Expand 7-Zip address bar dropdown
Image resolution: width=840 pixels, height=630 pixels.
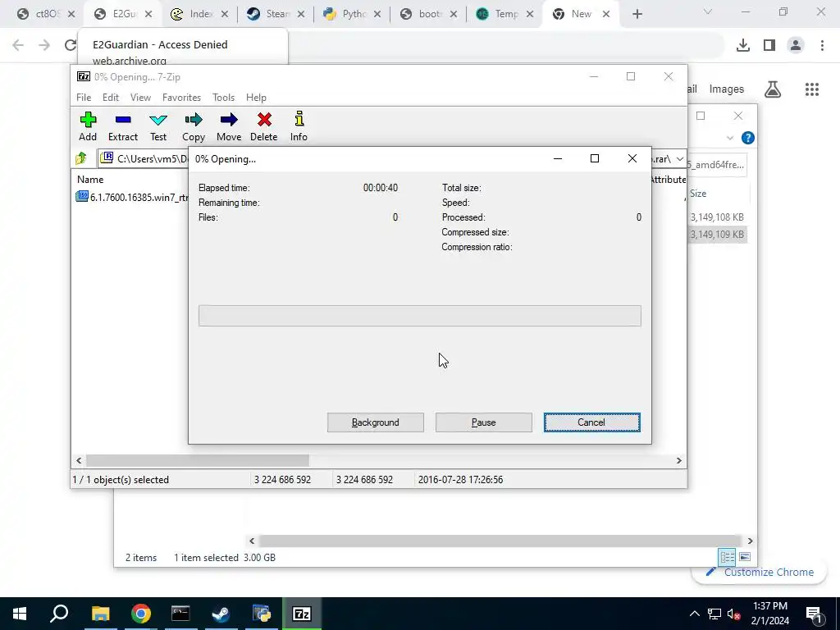pyautogui.click(x=679, y=159)
